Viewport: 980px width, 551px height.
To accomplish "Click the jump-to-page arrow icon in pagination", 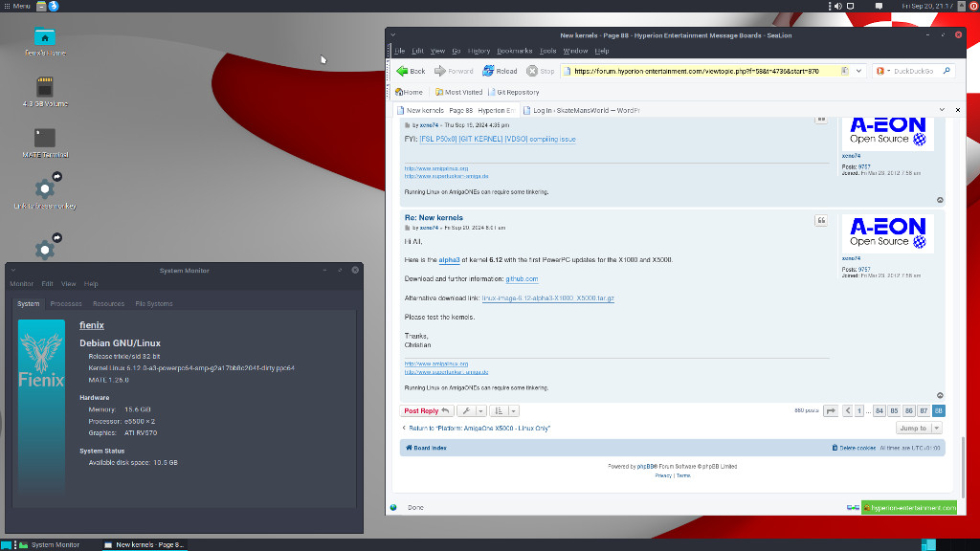I will pos(830,411).
